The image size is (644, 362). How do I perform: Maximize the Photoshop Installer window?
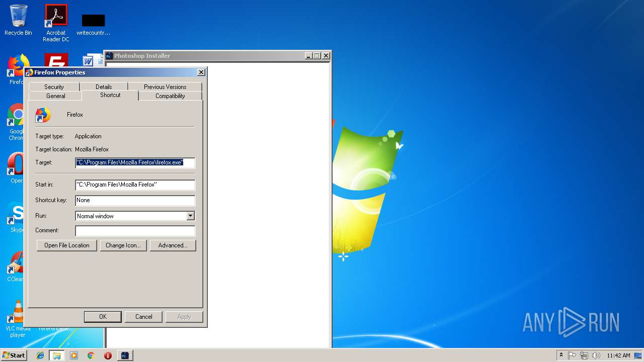317,56
